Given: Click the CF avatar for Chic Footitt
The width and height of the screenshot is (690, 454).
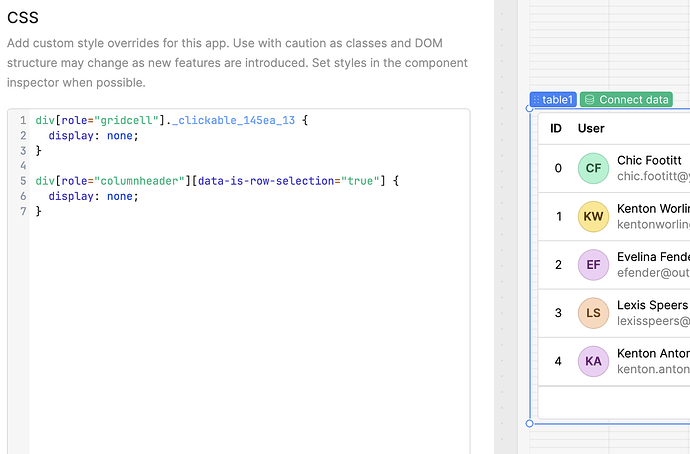Looking at the screenshot, I should pyautogui.click(x=593, y=168).
